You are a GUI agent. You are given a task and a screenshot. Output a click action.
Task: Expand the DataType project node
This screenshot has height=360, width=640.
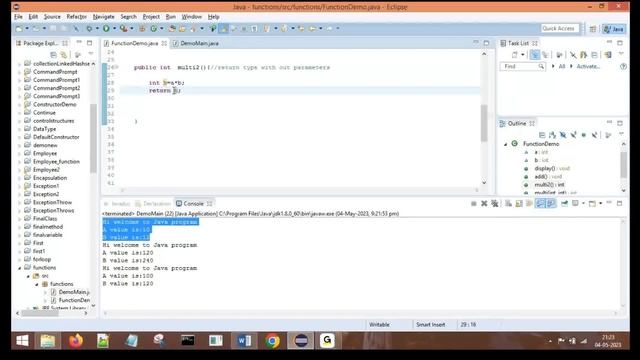tap(19, 129)
